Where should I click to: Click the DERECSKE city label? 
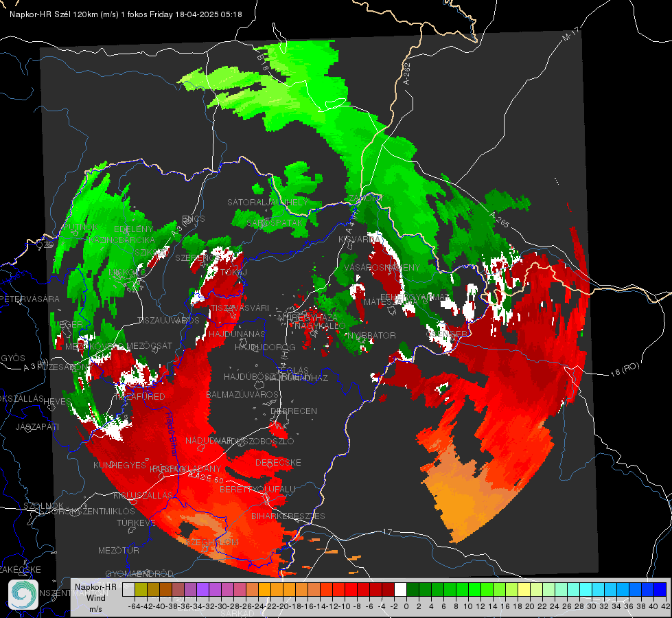(278, 463)
